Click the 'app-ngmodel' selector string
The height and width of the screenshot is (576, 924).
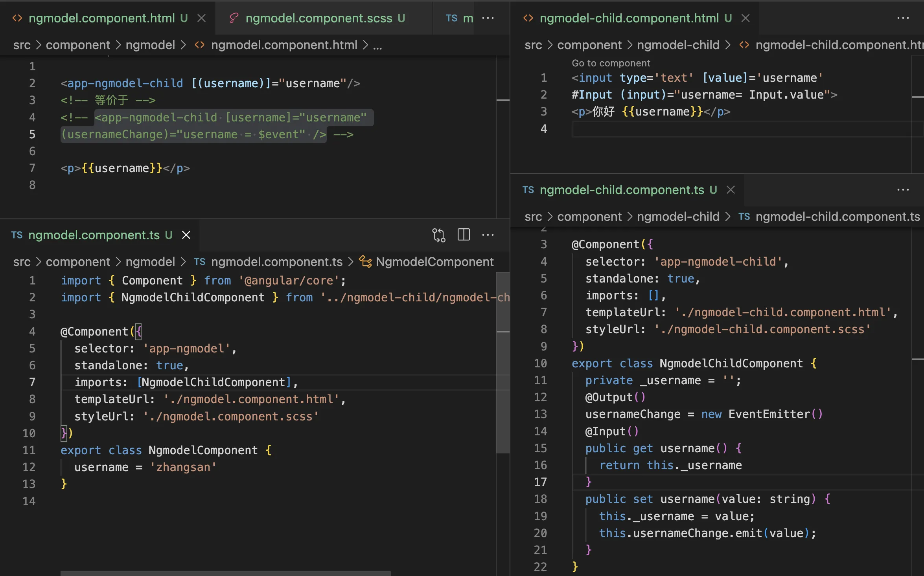pyautogui.click(x=187, y=349)
